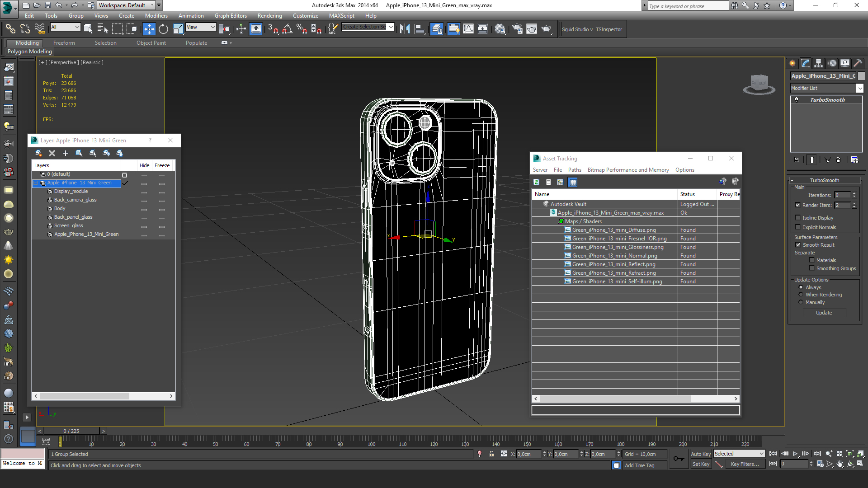
Task: Click the Align tool icon
Action: (420, 29)
